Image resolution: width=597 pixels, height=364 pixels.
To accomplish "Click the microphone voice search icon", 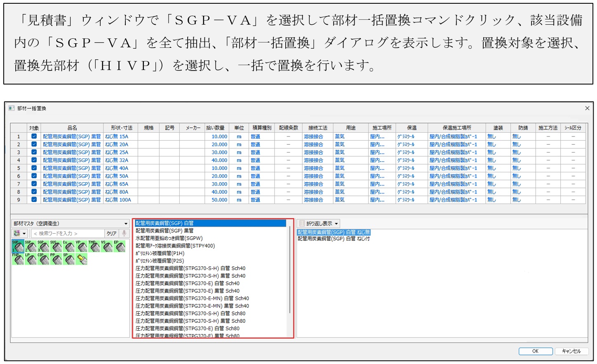I will tap(124, 233).
